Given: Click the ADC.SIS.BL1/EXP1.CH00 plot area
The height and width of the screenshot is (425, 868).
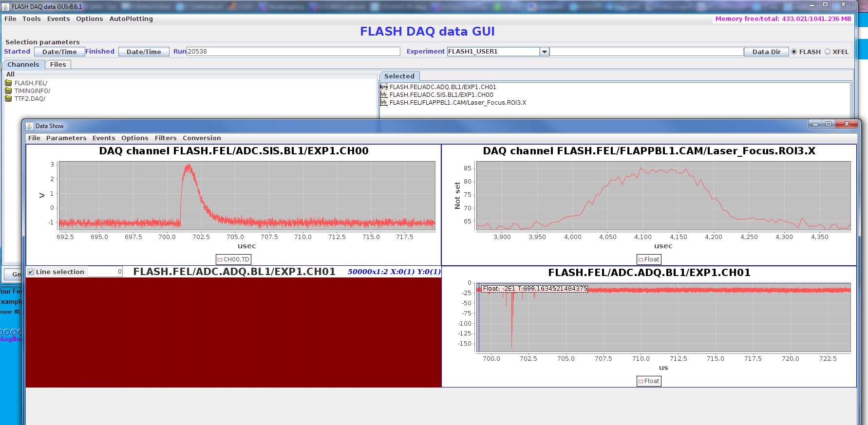Looking at the screenshot, I should (247, 196).
